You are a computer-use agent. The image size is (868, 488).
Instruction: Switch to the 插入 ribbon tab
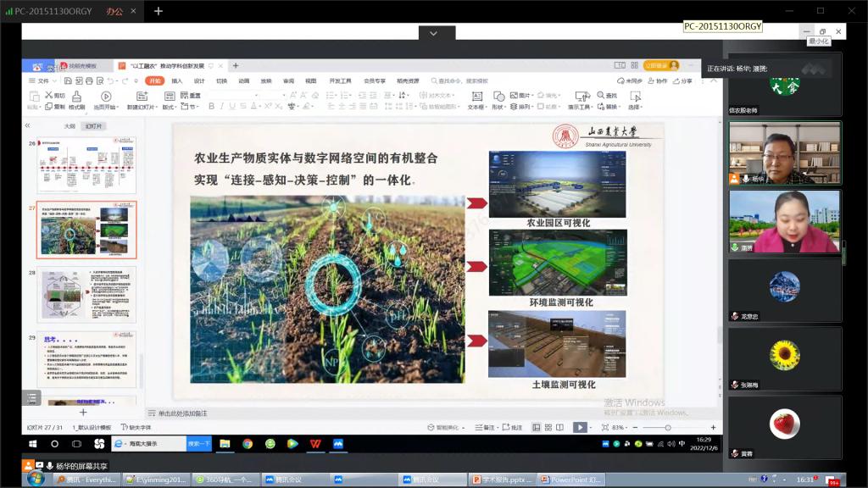176,80
